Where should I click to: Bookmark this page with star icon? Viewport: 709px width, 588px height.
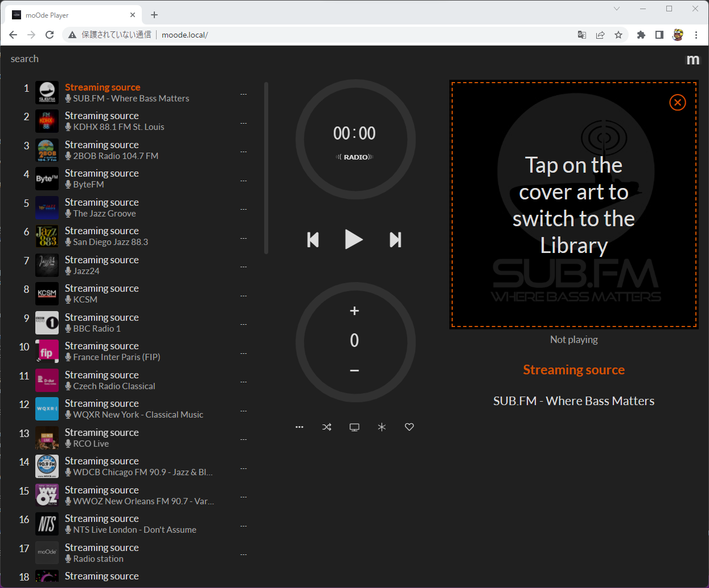(618, 35)
